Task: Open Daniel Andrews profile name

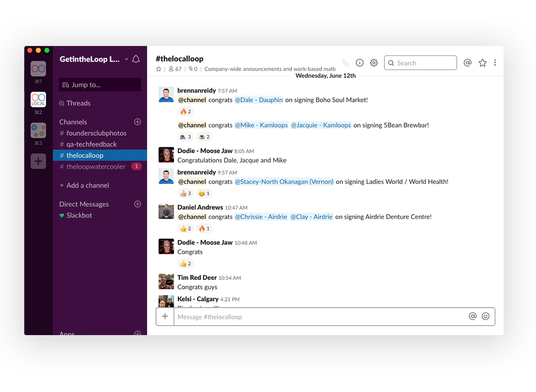Action: click(x=200, y=208)
